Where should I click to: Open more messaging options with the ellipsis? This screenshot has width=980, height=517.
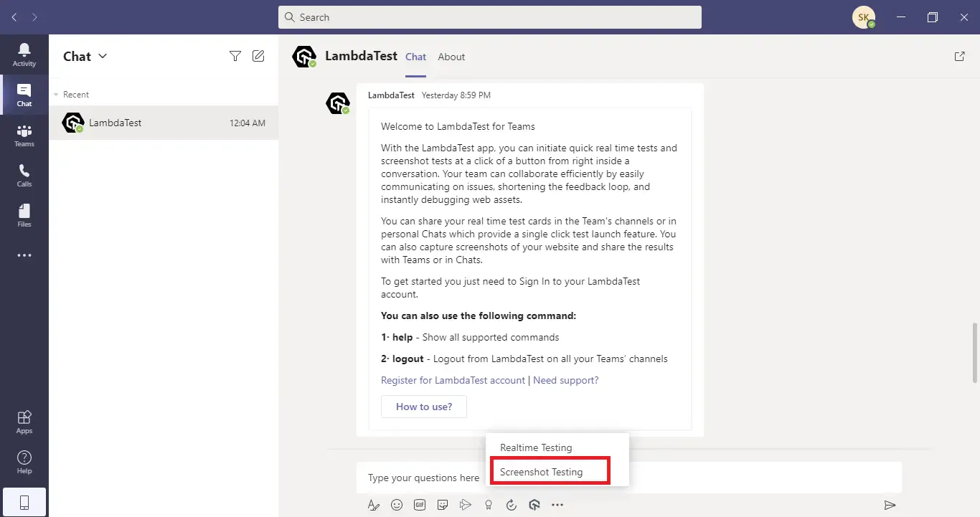point(557,504)
